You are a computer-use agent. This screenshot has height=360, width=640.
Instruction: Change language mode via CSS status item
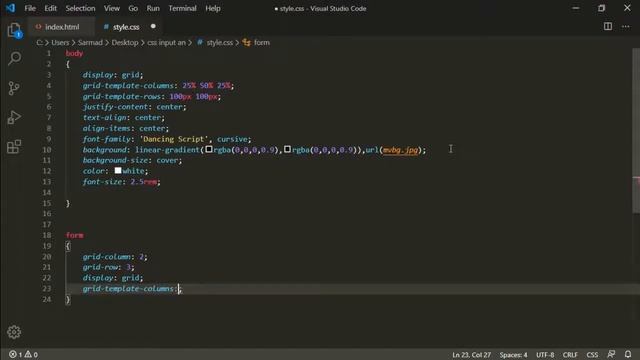tap(592, 355)
